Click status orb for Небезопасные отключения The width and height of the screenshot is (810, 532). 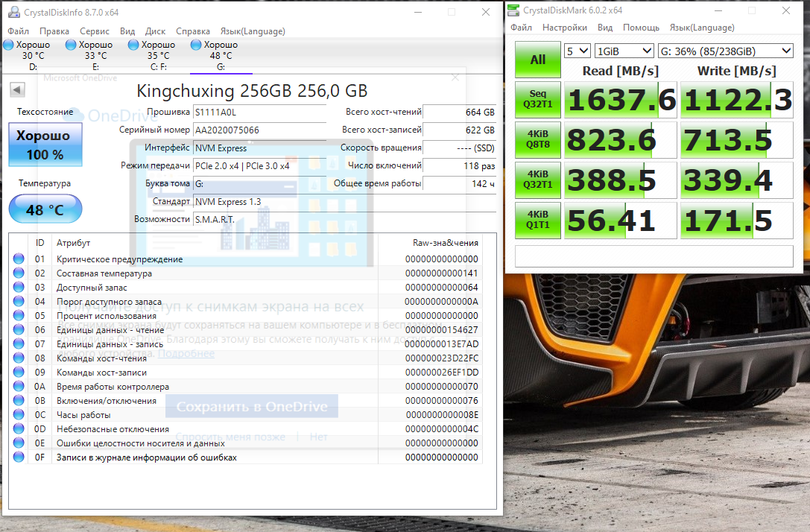coord(19,428)
